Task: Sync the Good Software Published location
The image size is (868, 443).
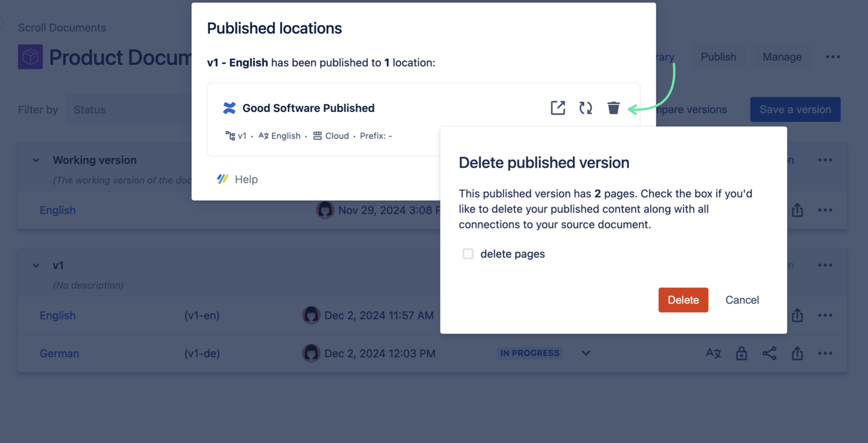Action: pos(585,108)
